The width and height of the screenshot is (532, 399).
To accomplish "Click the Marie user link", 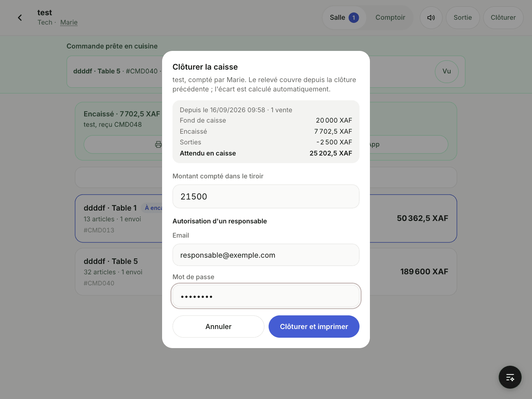I will pyautogui.click(x=69, y=23).
